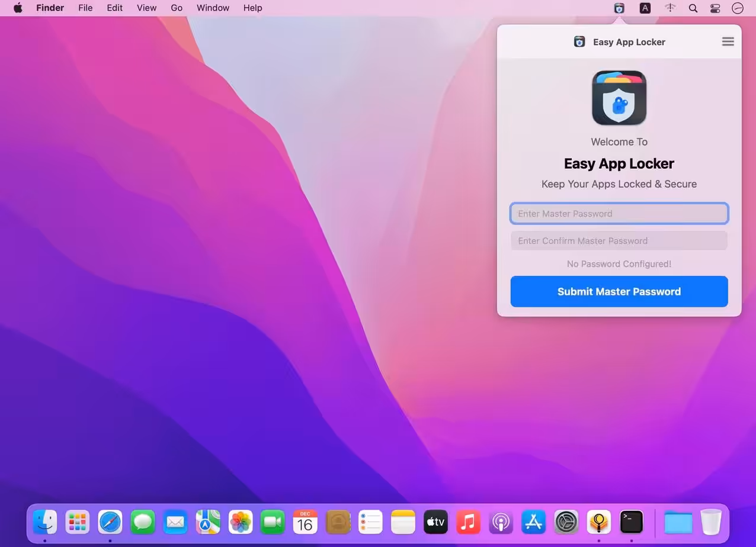The width and height of the screenshot is (756, 547).
Task: Click the 'Welcome To' label
Action: 619,142
